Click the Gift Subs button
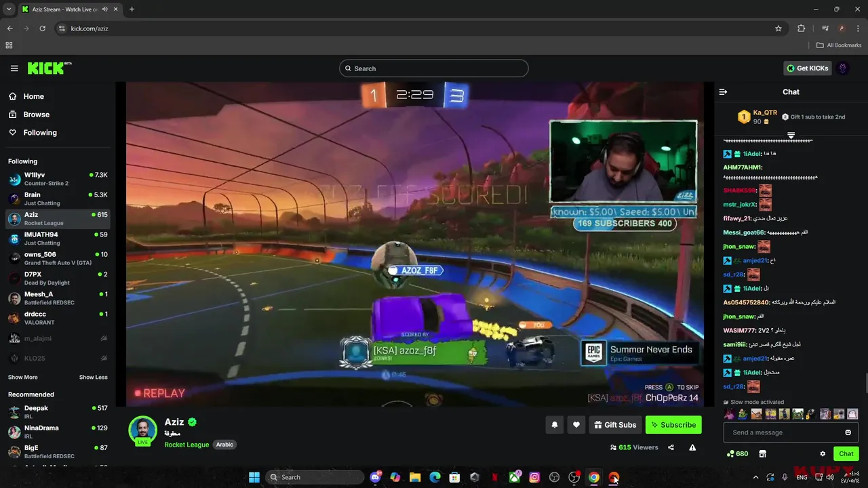Screen dimensions: 868x488 pos(615,425)
